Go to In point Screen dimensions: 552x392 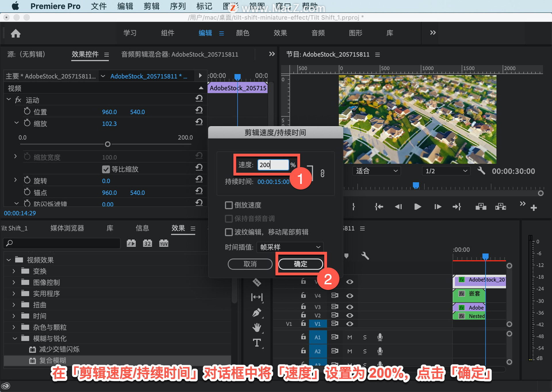click(379, 207)
